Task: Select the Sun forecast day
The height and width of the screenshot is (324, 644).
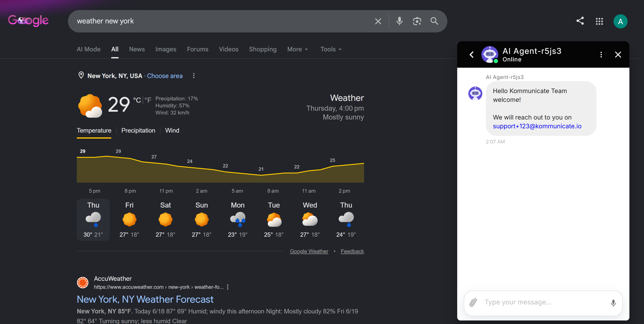Action: [202, 220]
